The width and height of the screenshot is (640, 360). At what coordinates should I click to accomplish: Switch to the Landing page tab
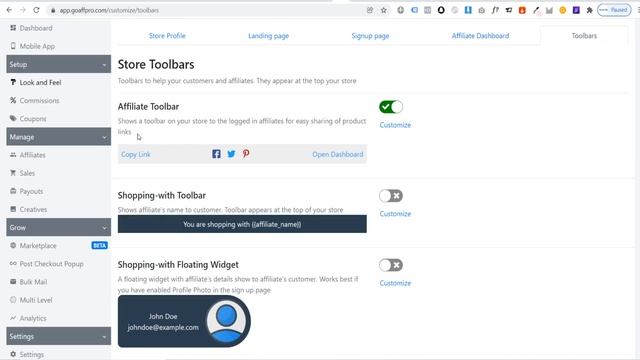(x=269, y=36)
